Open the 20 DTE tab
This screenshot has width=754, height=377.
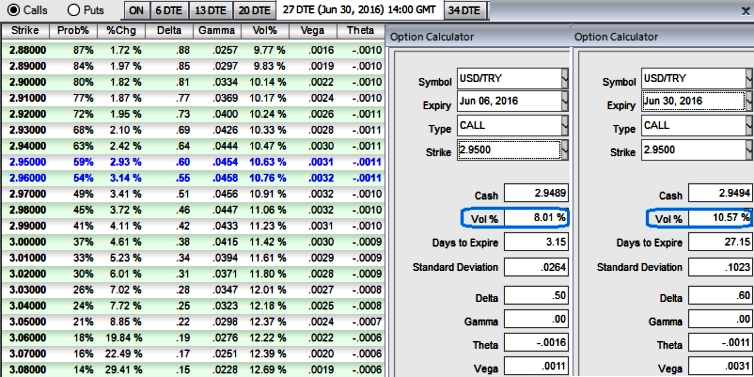coord(254,10)
